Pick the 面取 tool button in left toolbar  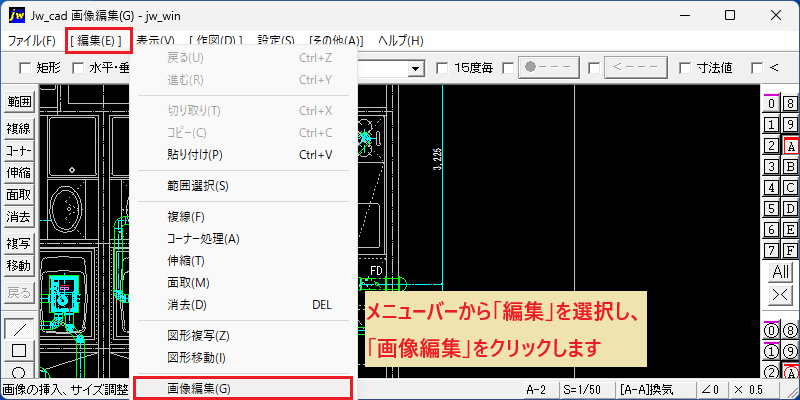[19, 195]
